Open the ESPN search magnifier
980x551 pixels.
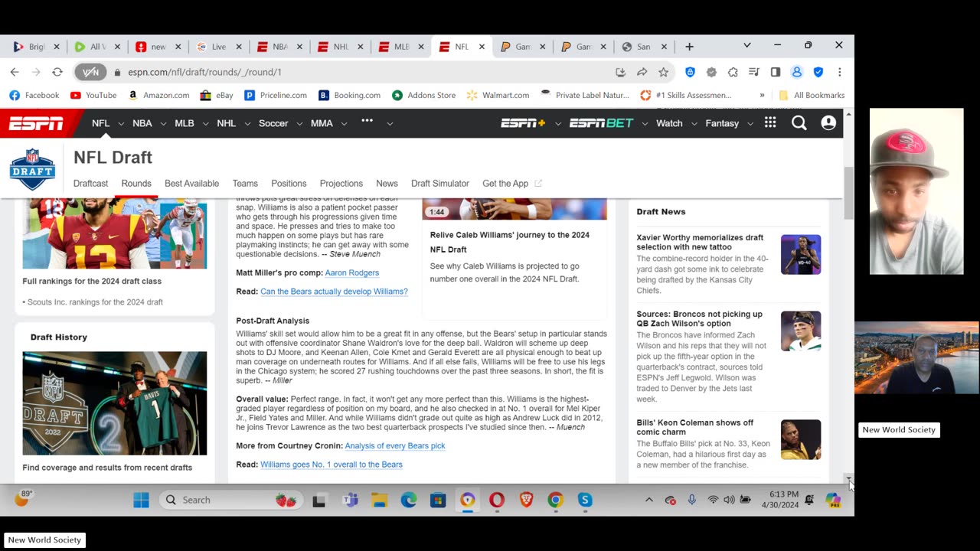click(x=799, y=123)
